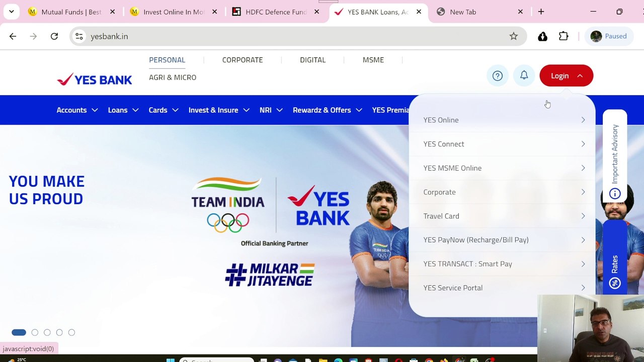Expand the Cards menu
Image resolution: width=644 pixels, height=362 pixels.
point(164,110)
